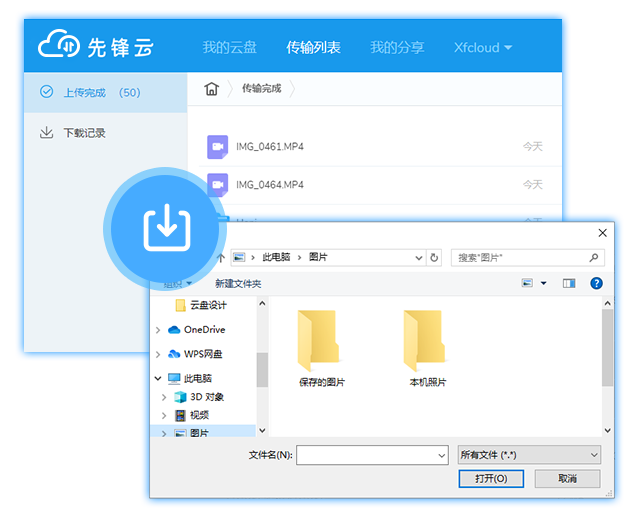Open the Xfcloud account dropdown
This screenshot has width=640, height=520.
point(483,47)
